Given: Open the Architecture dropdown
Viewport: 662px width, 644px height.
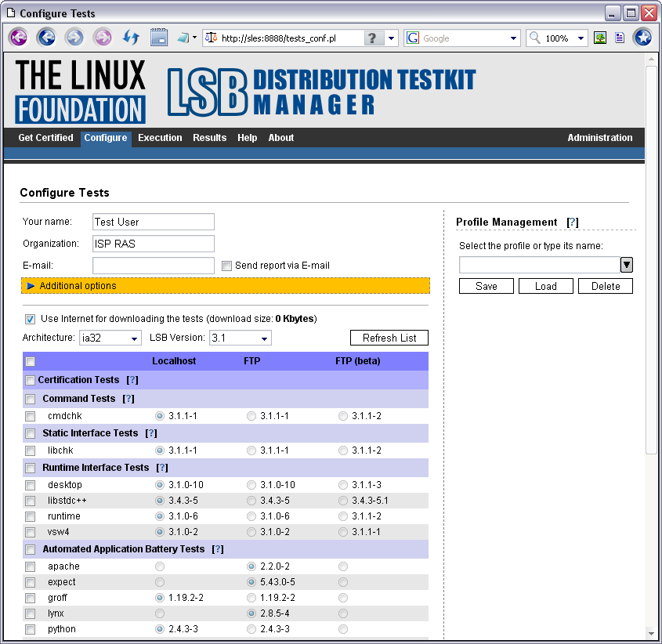Looking at the screenshot, I should pyautogui.click(x=110, y=338).
